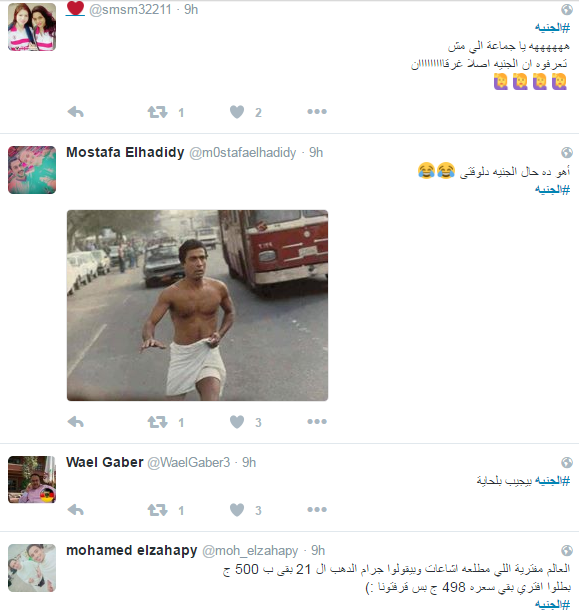Retweet Wael Gaber's tweet

[x=157, y=510]
